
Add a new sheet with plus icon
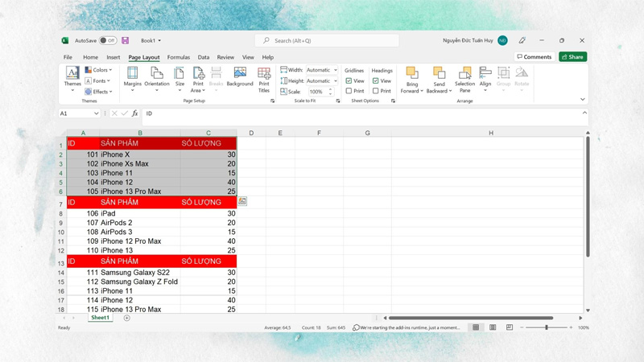tap(127, 318)
